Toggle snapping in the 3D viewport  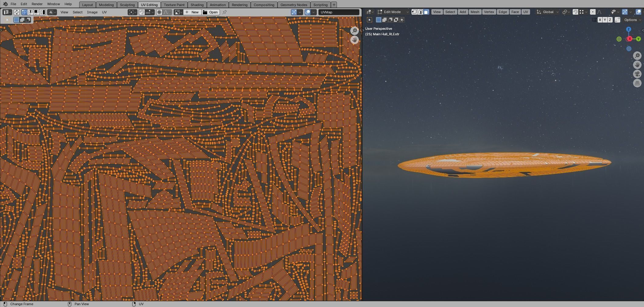(575, 12)
